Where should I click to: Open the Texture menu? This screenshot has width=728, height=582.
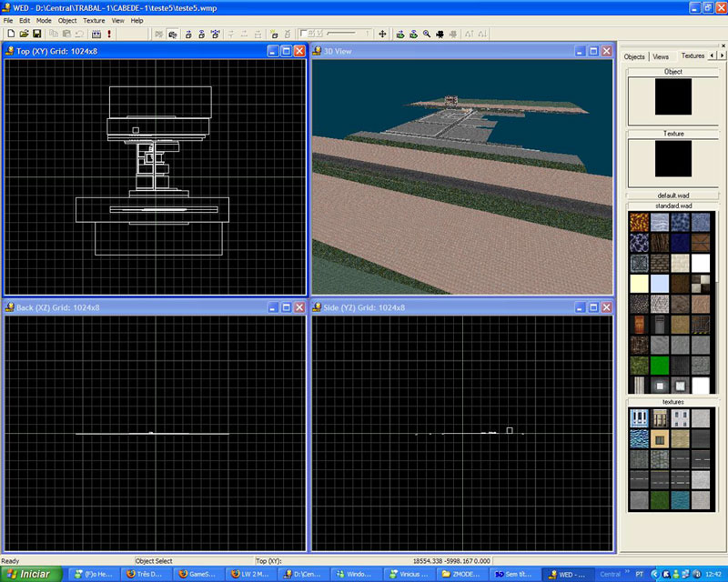94,20
